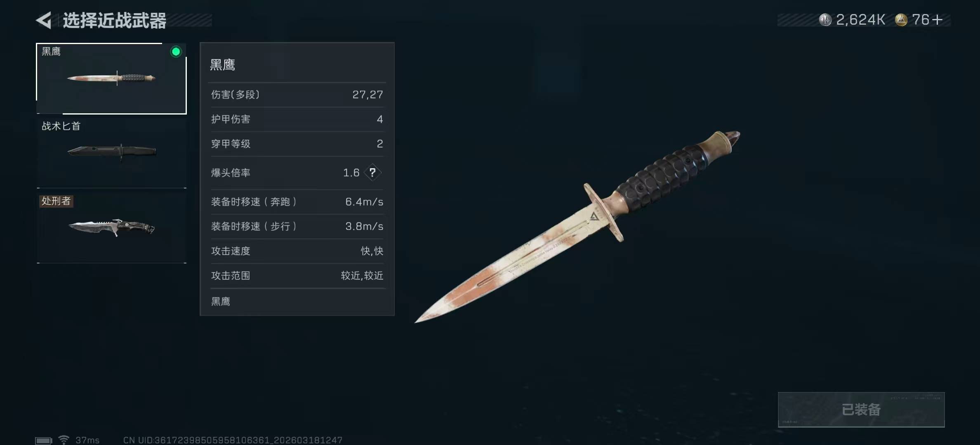Click the 选择近战武器 title
This screenshot has width=980, height=445.
click(114, 20)
